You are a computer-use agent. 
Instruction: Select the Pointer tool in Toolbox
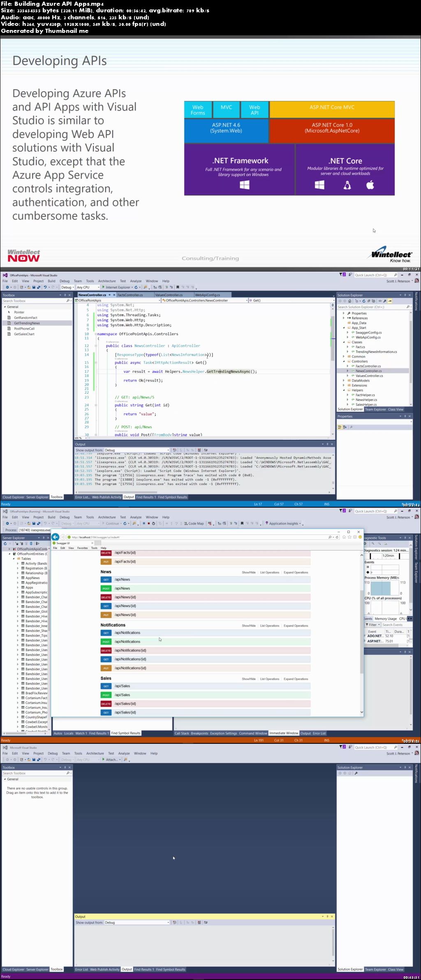pos(19,312)
